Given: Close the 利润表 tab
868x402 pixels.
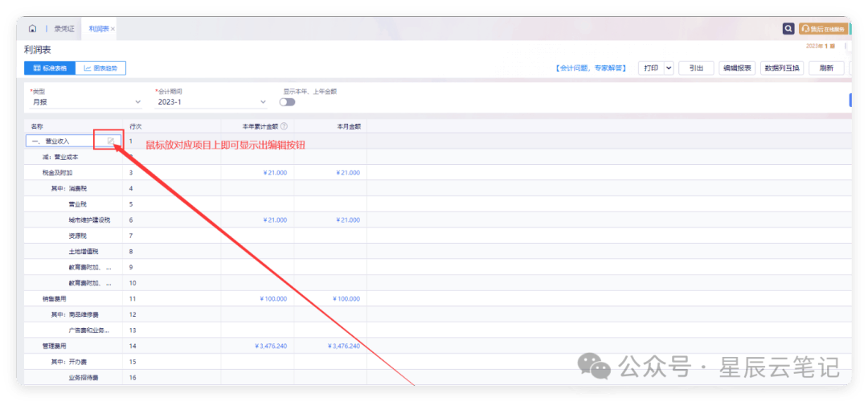Looking at the screenshot, I should (x=113, y=29).
